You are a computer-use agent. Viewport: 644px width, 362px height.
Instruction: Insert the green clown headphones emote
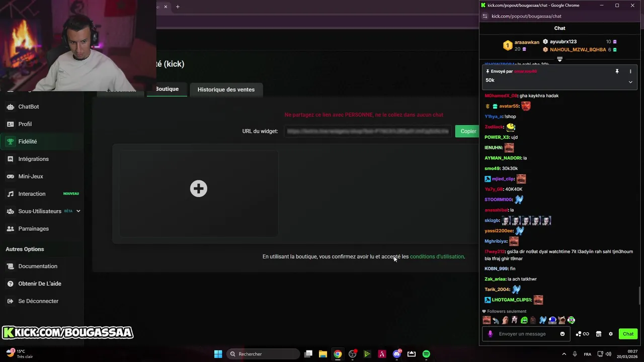pyautogui.click(x=571, y=320)
